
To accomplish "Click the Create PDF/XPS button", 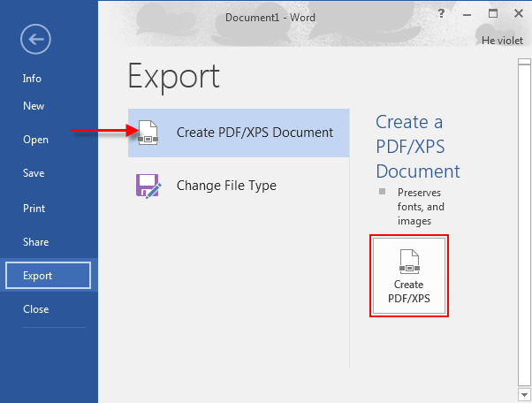I will [409, 276].
